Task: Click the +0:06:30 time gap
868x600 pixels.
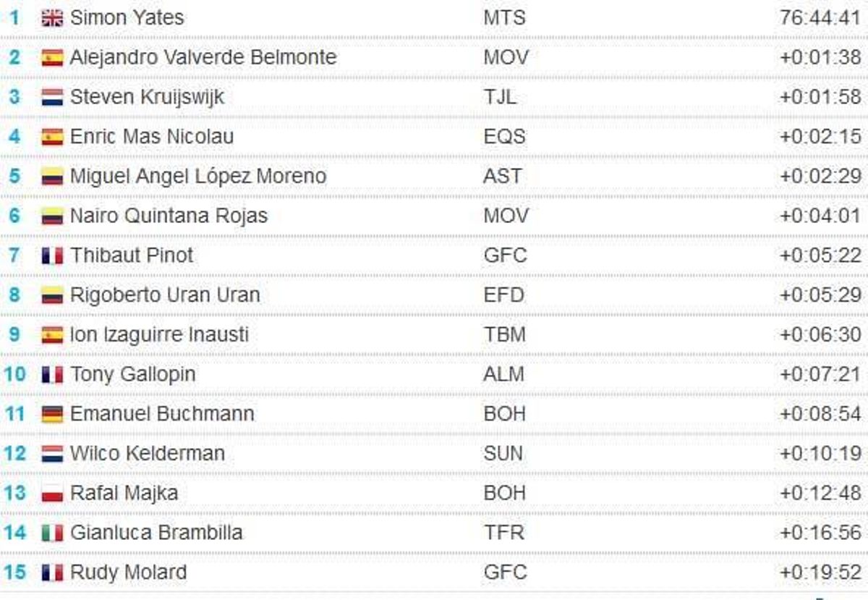Action: click(x=820, y=334)
